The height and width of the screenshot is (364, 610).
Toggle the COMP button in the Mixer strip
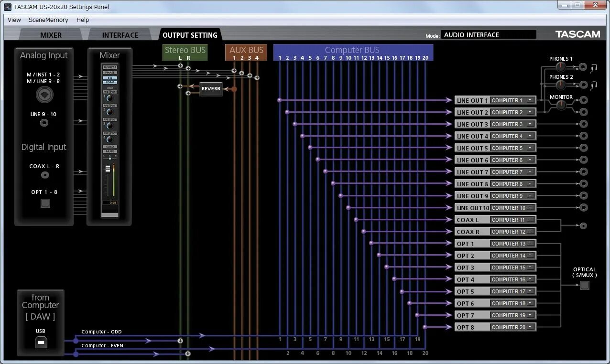coord(110,82)
